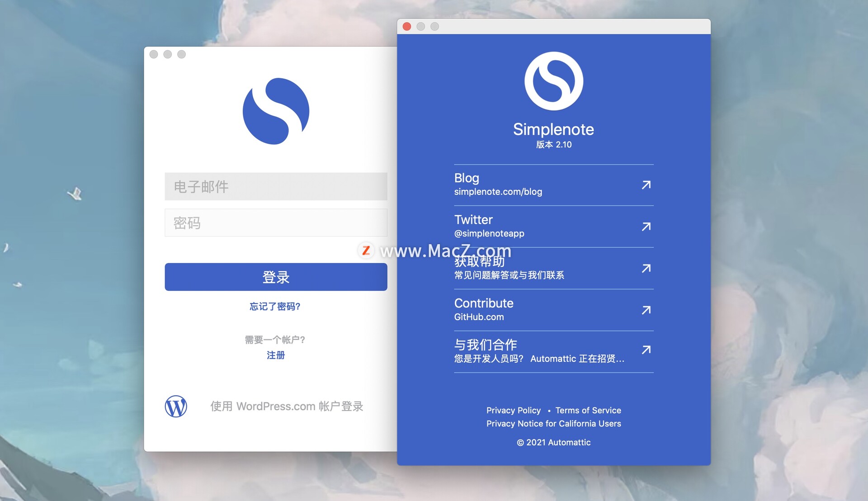This screenshot has width=868, height=501.
Task: Click zoom button of About window
Action: pos(434,26)
